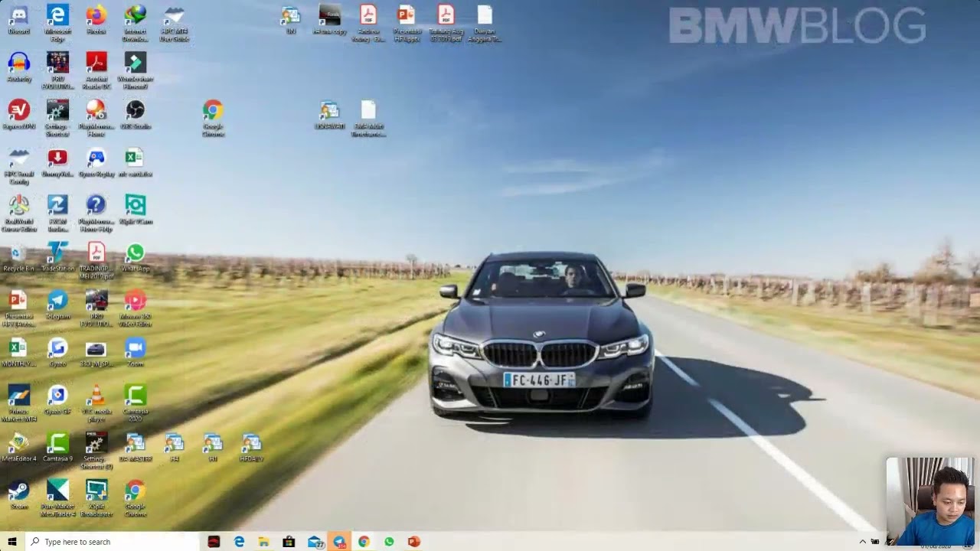Viewport: 980px width, 551px height.
Task: Open Microsoft Store from the taskbar
Action: click(x=289, y=542)
